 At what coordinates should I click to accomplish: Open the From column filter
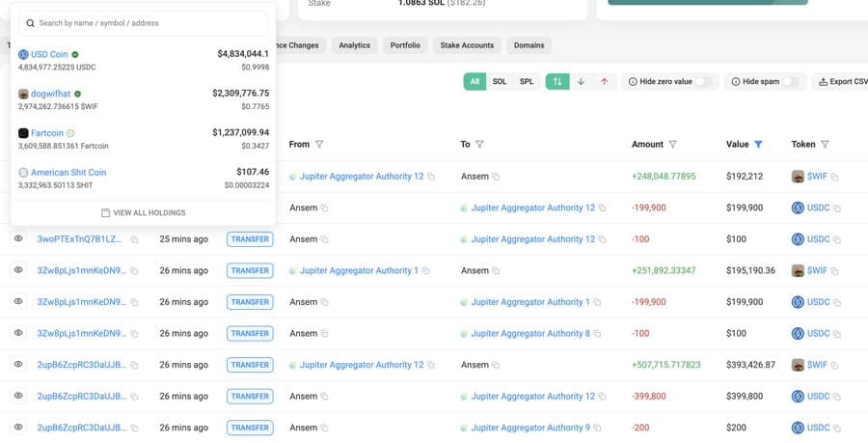(319, 145)
